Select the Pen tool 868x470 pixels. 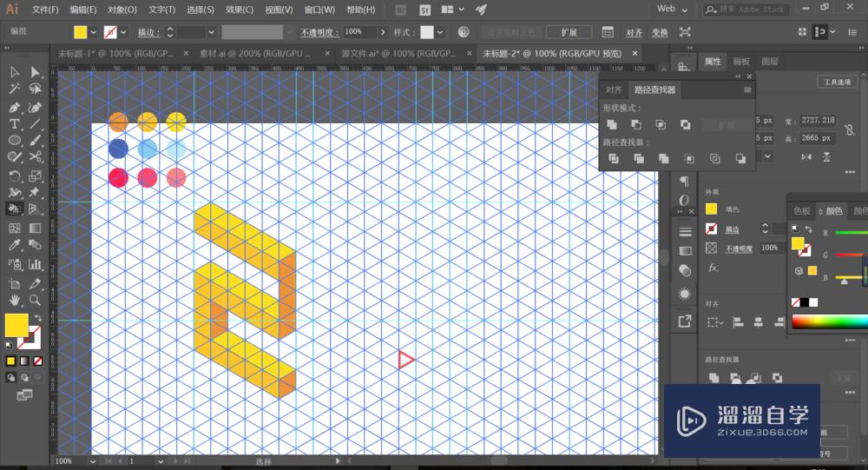point(15,107)
